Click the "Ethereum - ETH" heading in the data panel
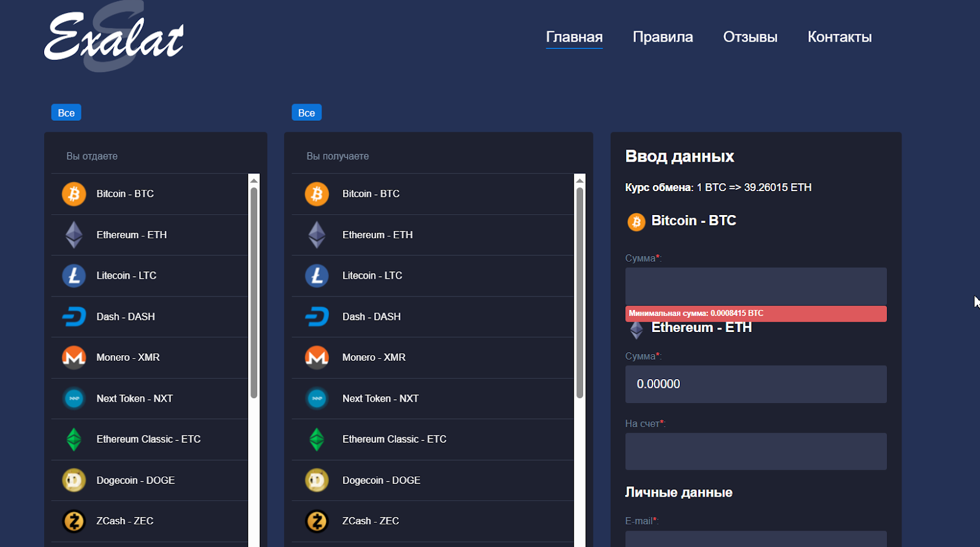980x547 pixels. pyautogui.click(x=702, y=328)
